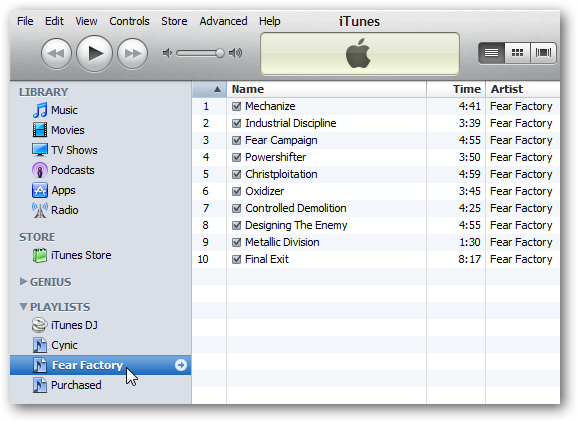Collapse the Playlists section
578x422 pixels.
(x=23, y=307)
